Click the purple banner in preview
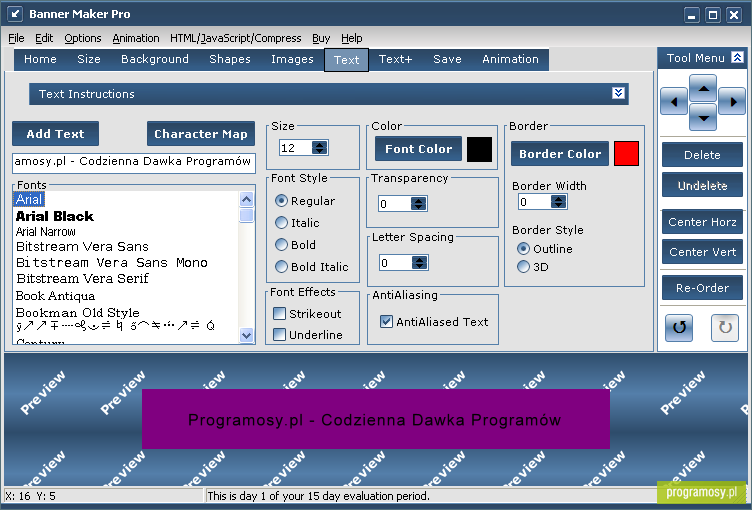This screenshot has width=752, height=510. pos(376,419)
